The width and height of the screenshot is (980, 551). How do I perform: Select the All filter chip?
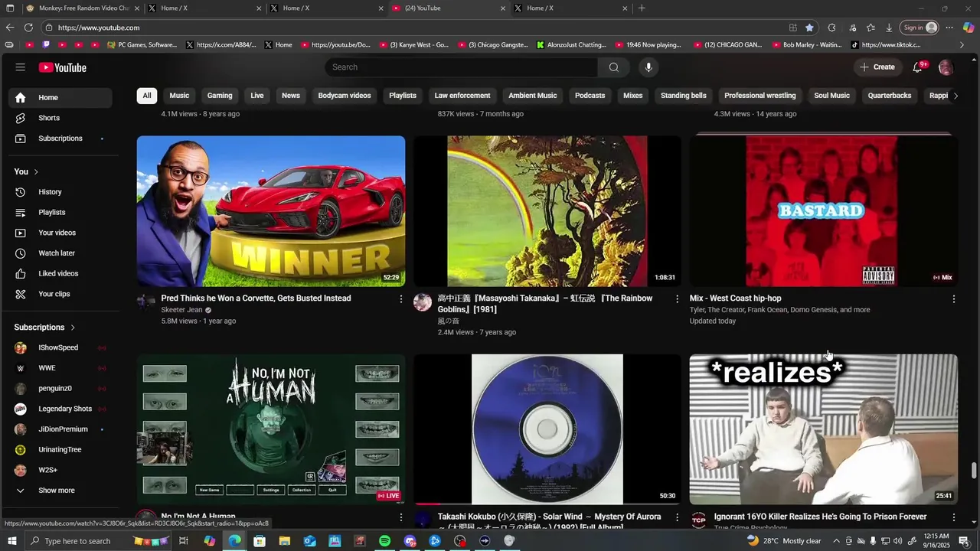[x=147, y=96]
